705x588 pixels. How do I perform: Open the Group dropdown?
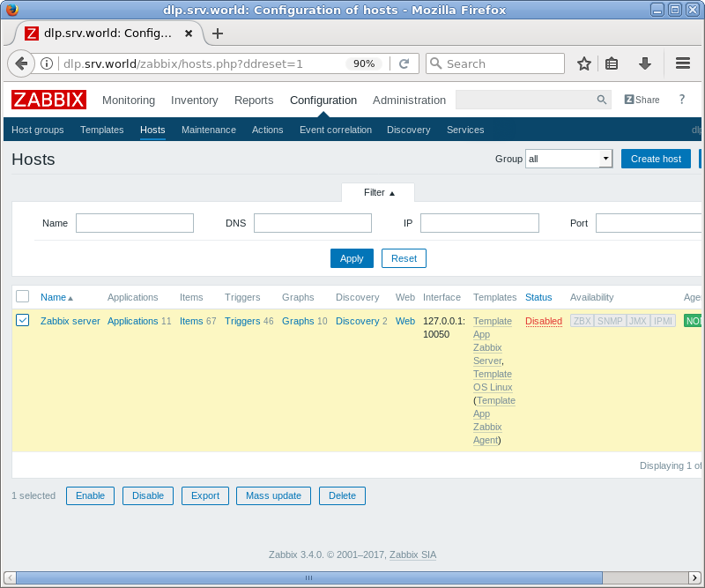[x=568, y=159]
